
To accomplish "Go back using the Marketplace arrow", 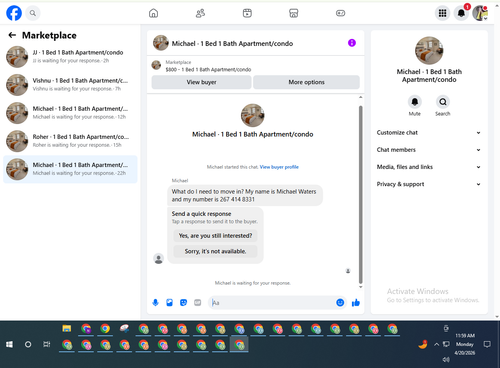I will pos(12,35).
